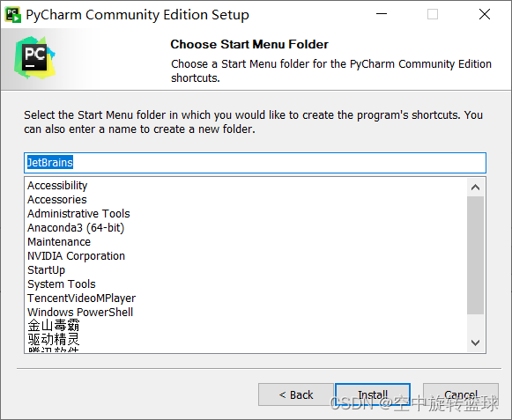Minimize the setup window
512x420 pixels.
(x=382, y=14)
